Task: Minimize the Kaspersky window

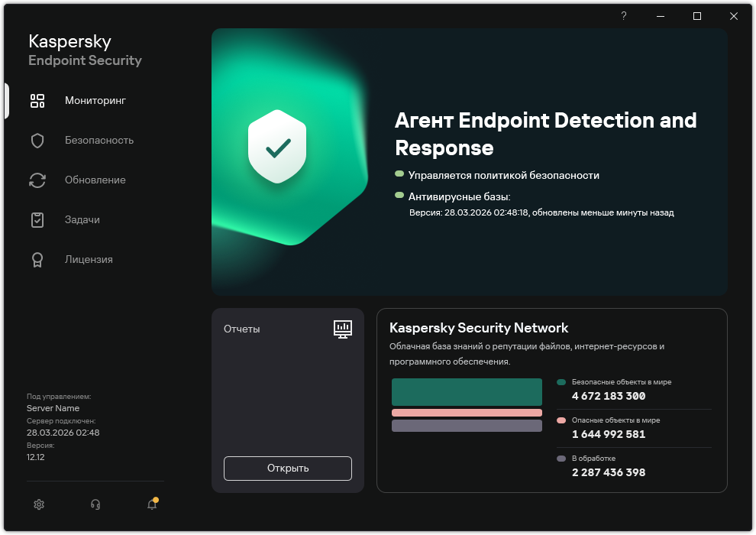Action: click(x=661, y=16)
